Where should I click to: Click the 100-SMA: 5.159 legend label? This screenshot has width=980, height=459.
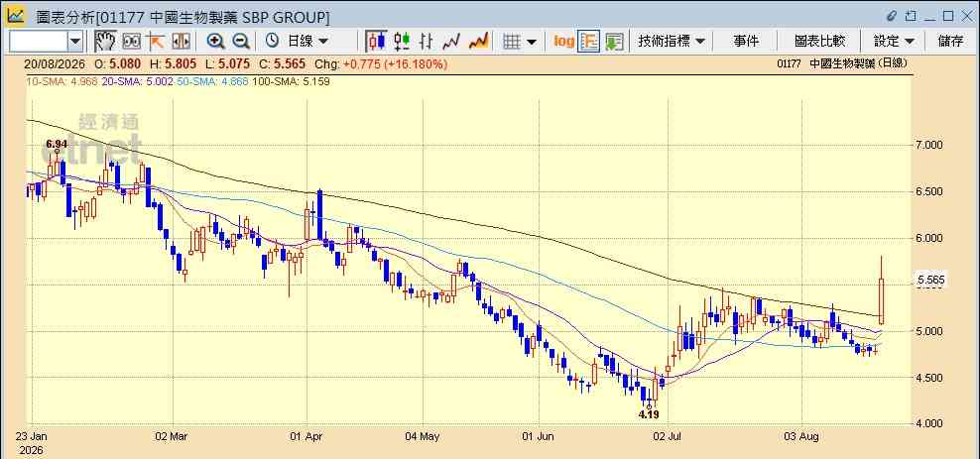(x=291, y=81)
